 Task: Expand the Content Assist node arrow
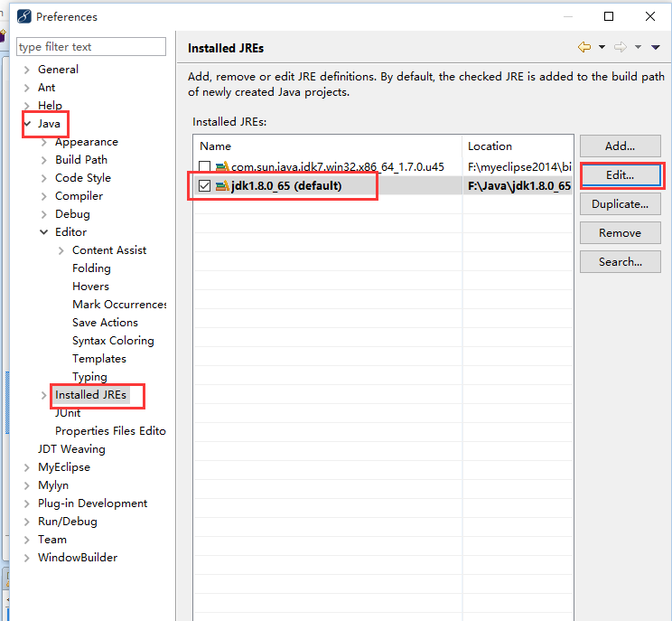click(x=61, y=251)
